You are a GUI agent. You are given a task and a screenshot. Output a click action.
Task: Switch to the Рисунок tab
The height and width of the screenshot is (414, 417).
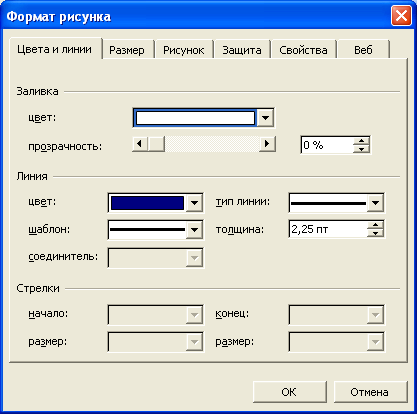(x=183, y=50)
